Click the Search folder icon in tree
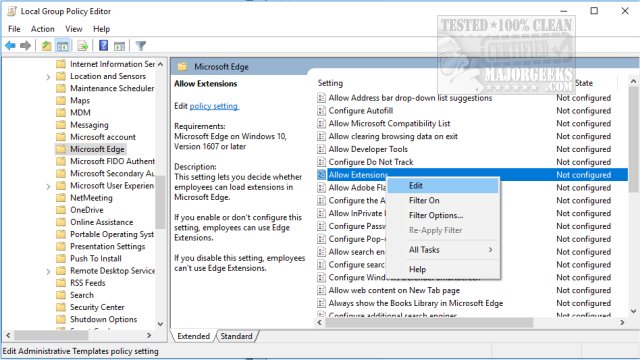 (x=61, y=295)
